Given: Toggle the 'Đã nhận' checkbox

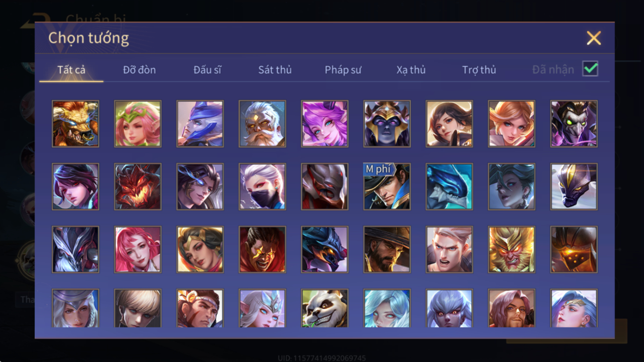Looking at the screenshot, I should pos(590,69).
